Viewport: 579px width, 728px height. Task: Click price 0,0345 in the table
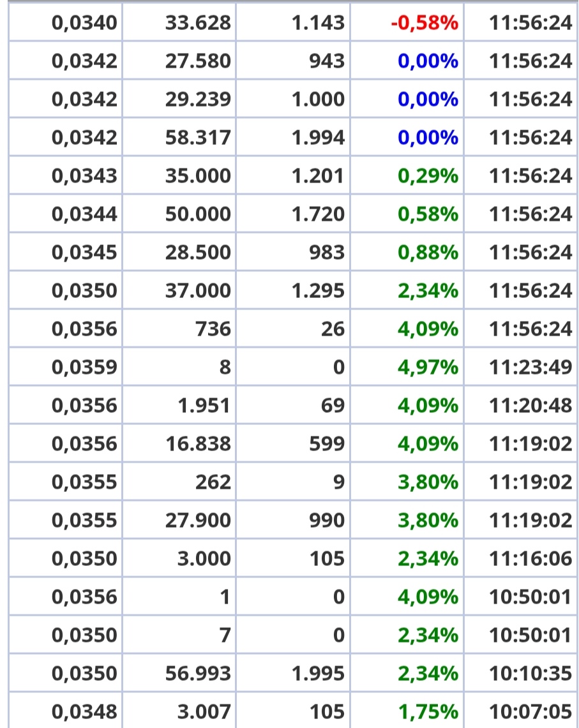[x=66, y=252]
